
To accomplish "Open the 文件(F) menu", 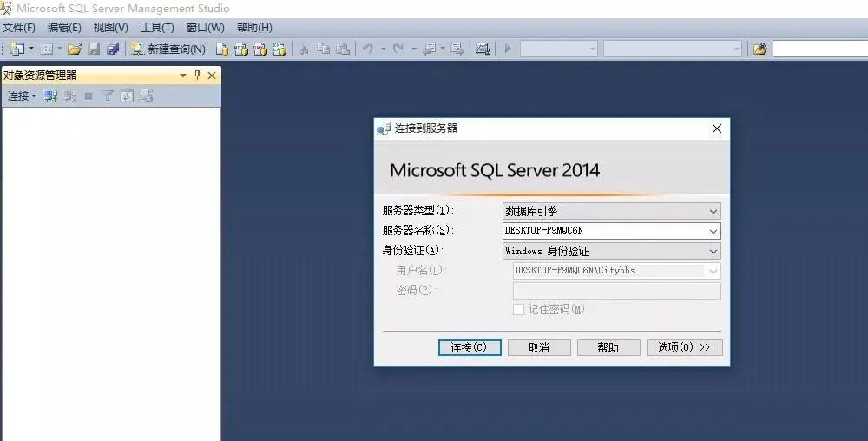I will tap(19, 27).
